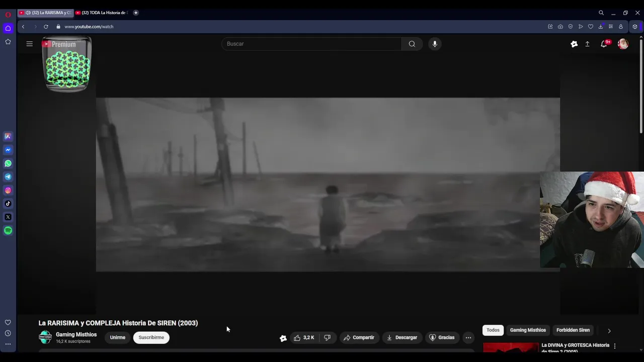Click the video player to pause
644x362 pixels.
click(x=328, y=185)
